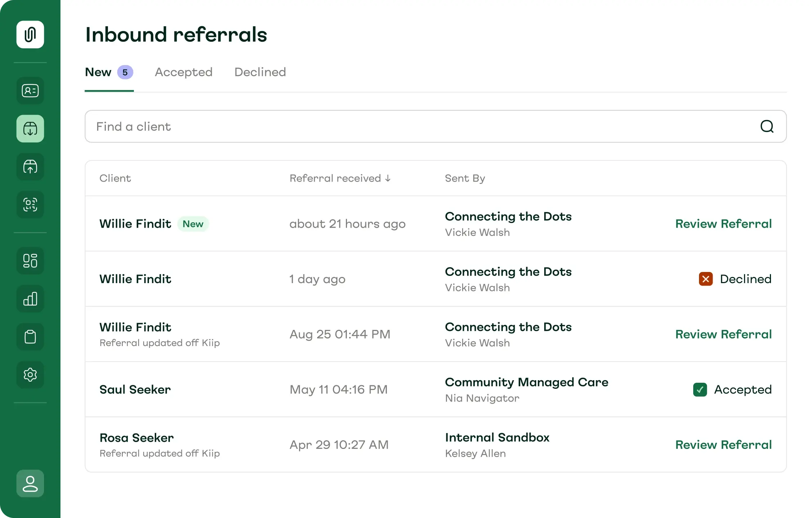The height and width of the screenshot is (518, 812).
Task: Switch to the Accepted tab
Action: point(184,72)
